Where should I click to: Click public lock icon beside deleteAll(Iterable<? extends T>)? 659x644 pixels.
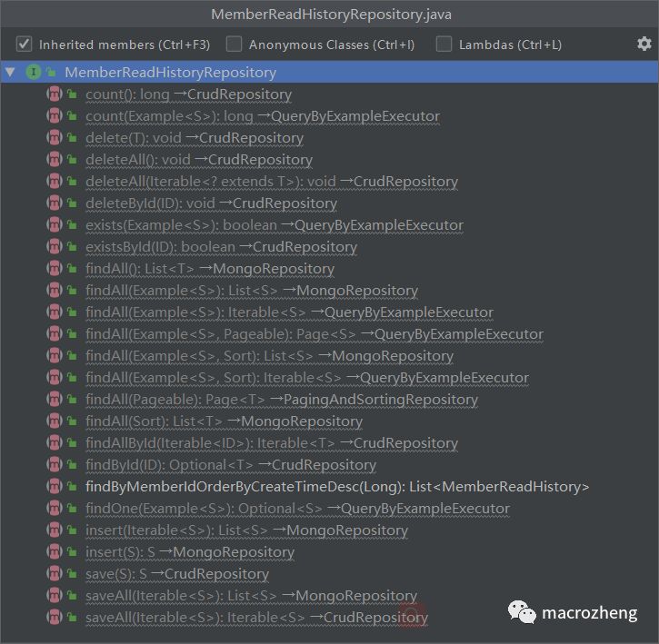(73, 182)
